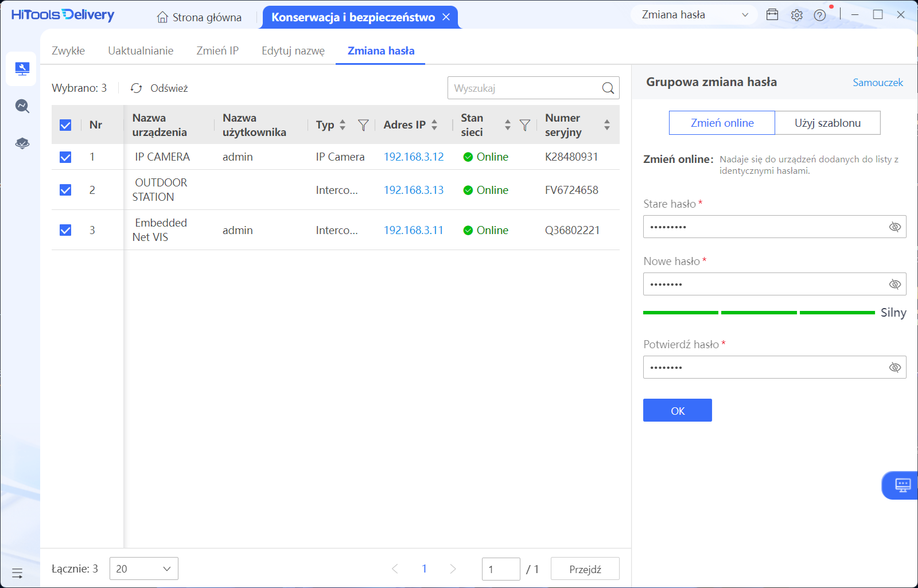Uncheck the IP CAMERA row checkbox

pos(65,157)
